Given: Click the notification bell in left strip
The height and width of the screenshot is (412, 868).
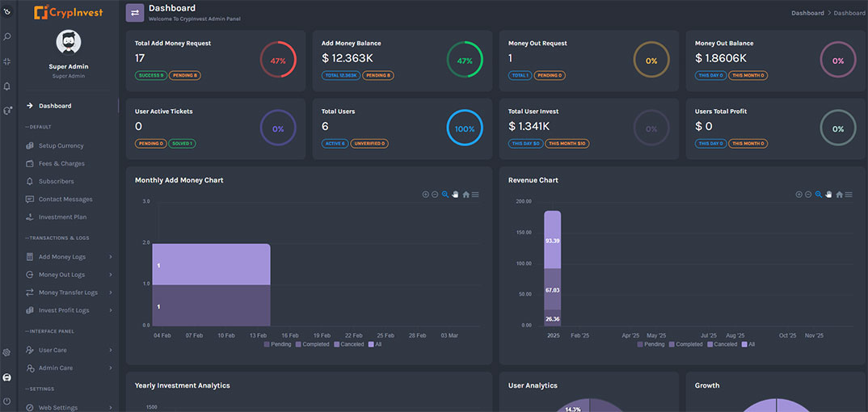Looking at the screenshot, I should coord(7,86).
